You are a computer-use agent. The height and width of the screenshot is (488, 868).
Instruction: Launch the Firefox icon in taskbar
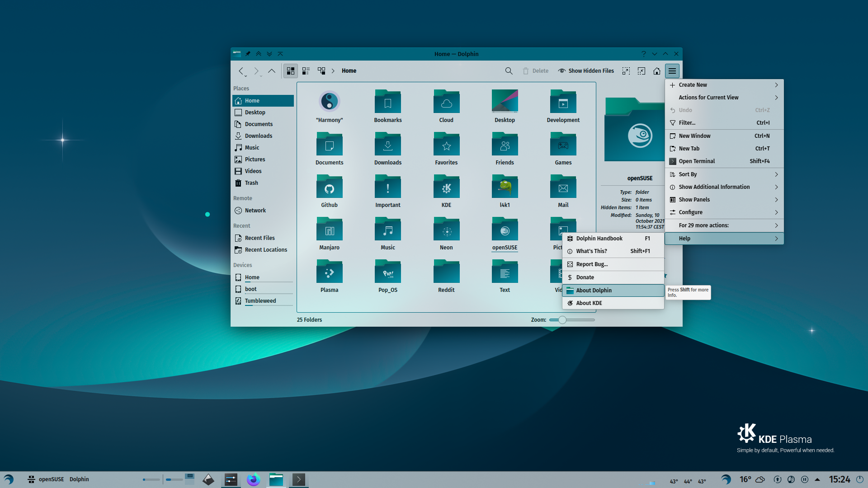[254, 479]
